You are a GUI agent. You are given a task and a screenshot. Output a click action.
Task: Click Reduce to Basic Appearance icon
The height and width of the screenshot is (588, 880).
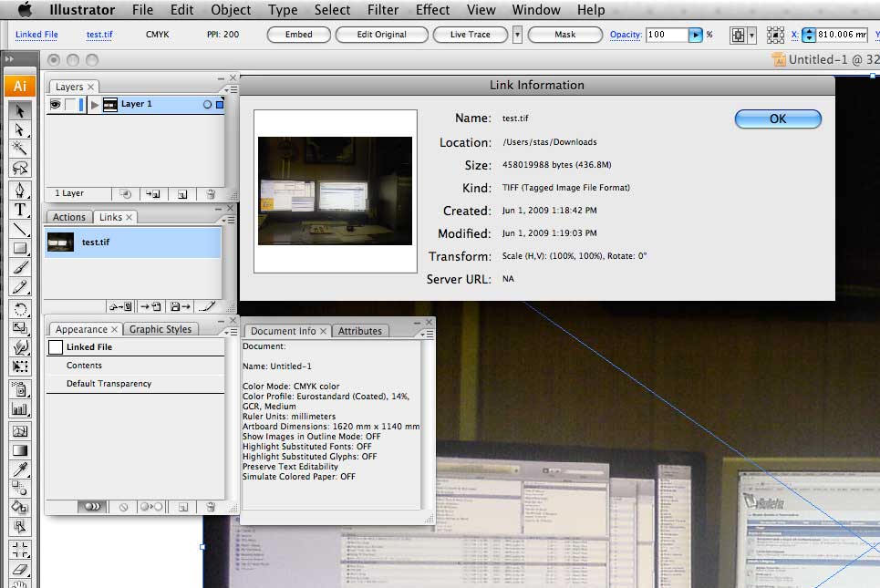[x=151, y=507]
